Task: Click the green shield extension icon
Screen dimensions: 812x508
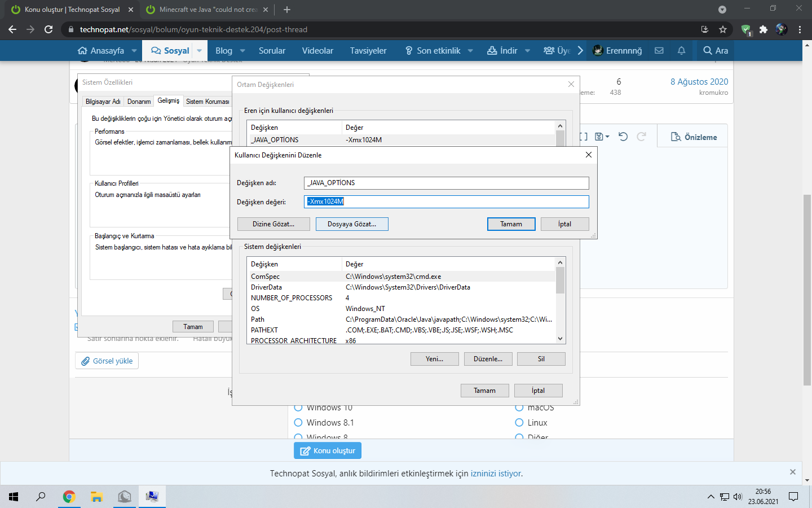Action: (746, 29)
